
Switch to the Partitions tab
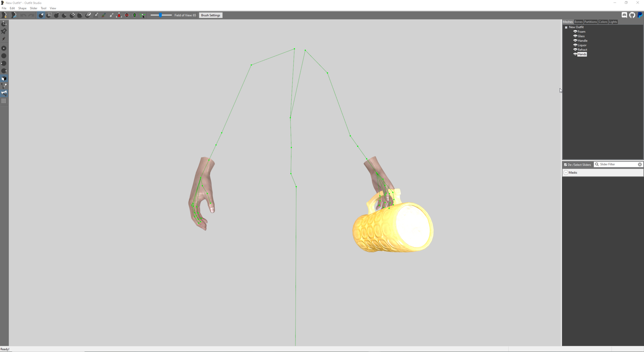tap(591, 22)
